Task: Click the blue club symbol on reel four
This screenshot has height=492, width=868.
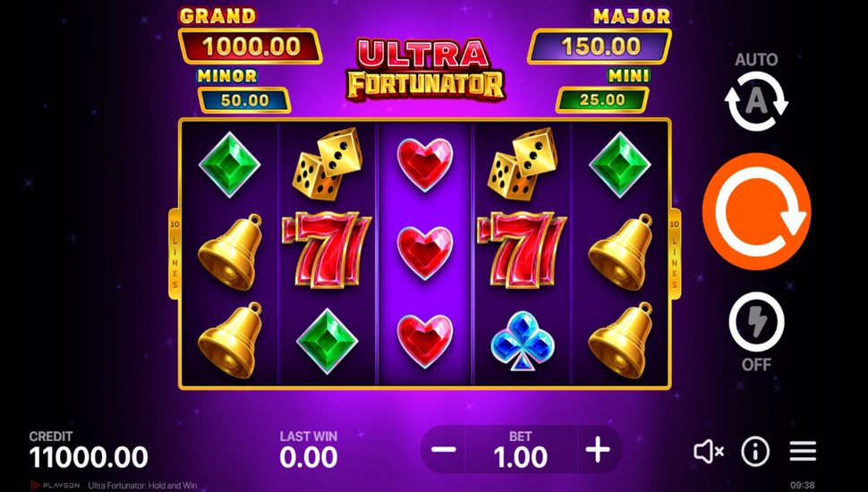Action: click(522, 341)
